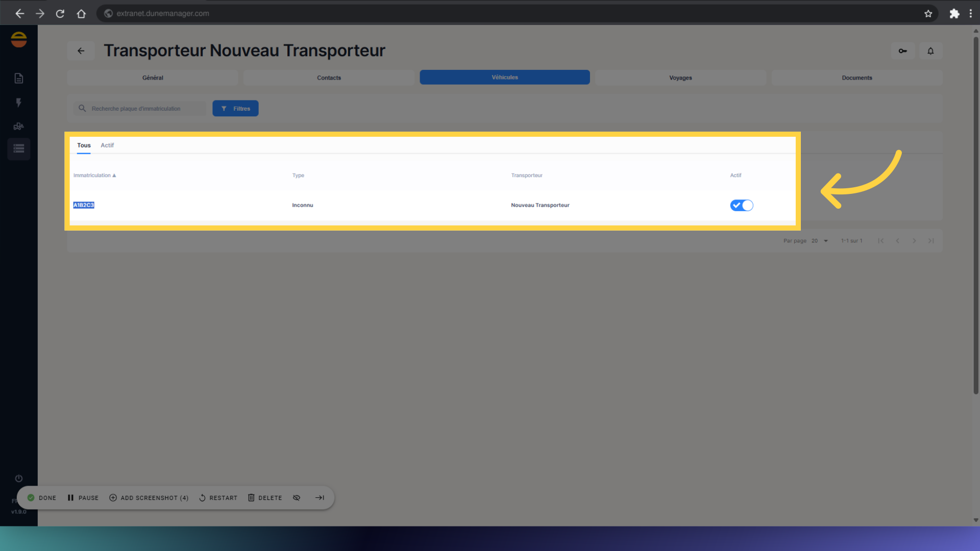Switch to the Voyages tab
Screen dimensions: 980x551
point(680,78)
